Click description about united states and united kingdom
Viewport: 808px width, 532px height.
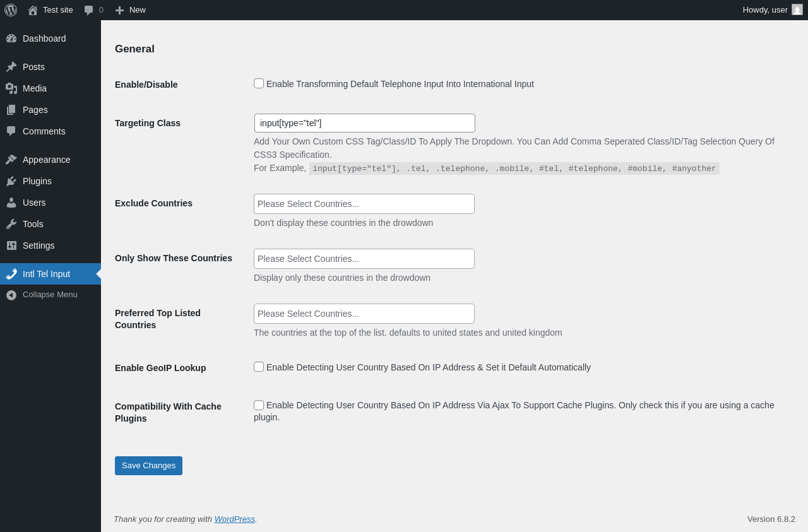(x=408, y=333)
